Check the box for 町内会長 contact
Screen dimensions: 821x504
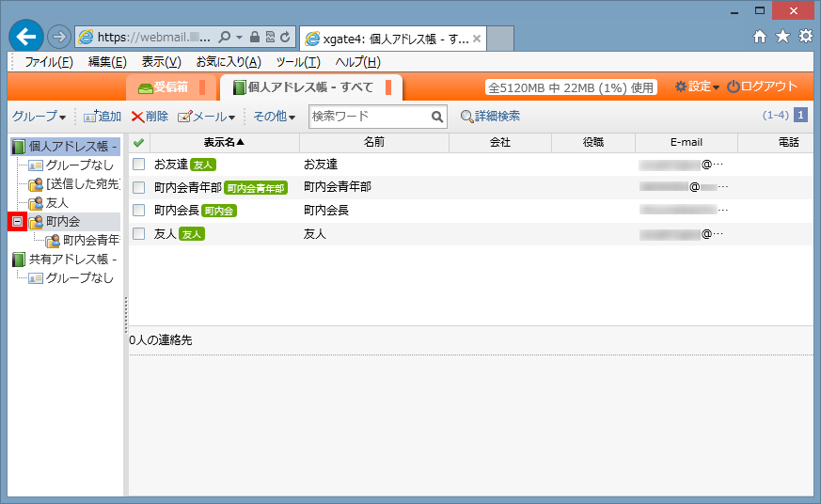tap(139, 211)
